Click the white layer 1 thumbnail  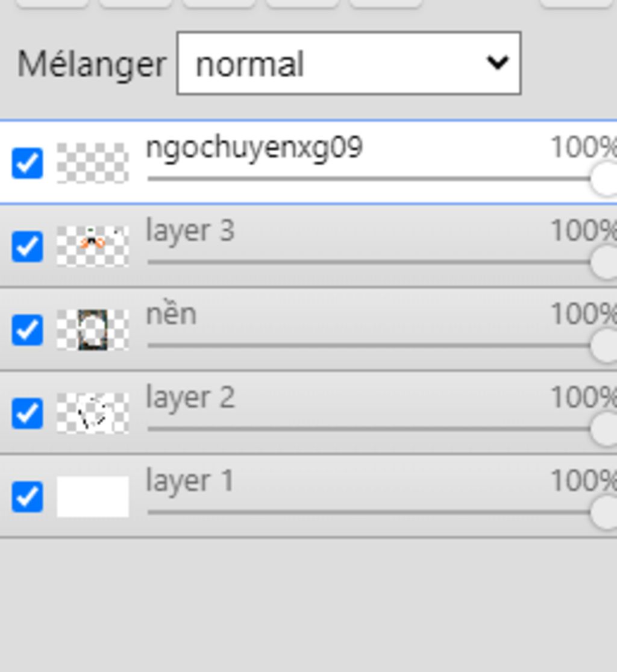(93, 497)
